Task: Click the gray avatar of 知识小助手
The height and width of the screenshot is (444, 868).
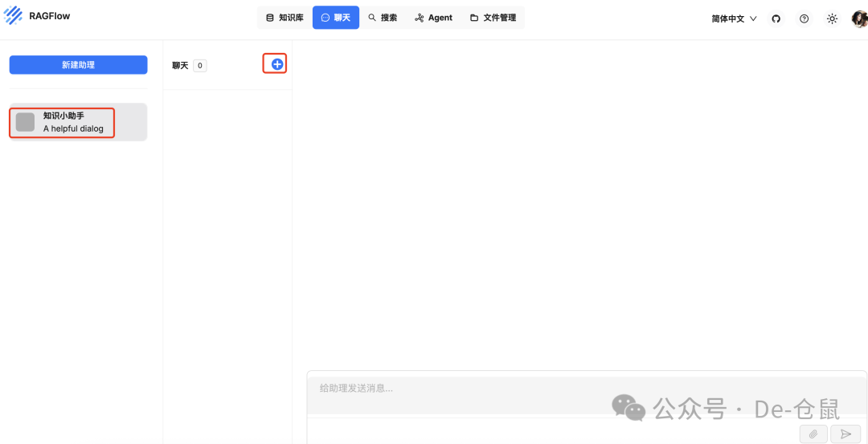Action: 26,122
